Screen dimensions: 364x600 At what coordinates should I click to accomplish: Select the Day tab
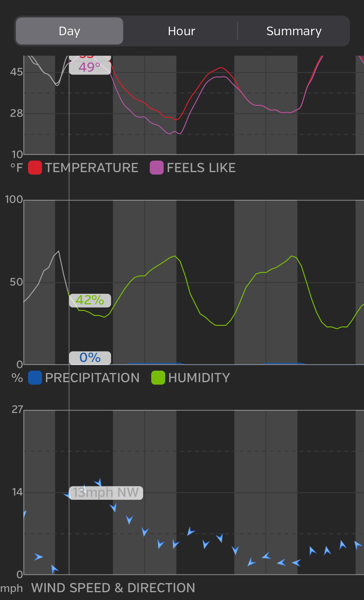(x=69, y=31)
